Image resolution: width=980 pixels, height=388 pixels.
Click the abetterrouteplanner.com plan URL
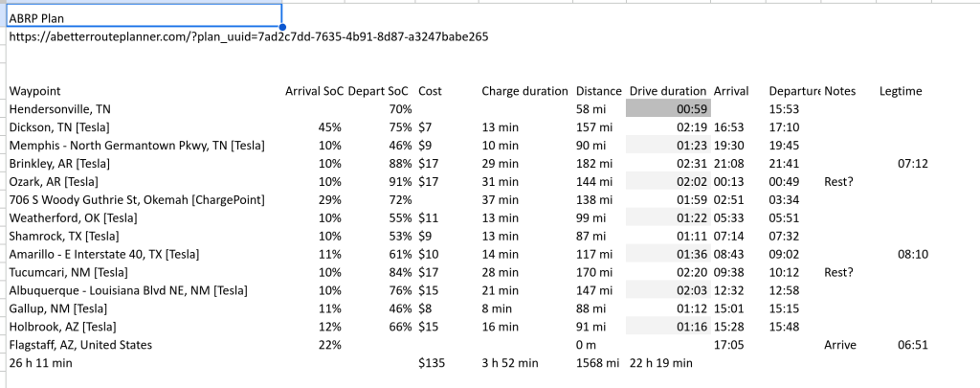click(x=249, y=37)
